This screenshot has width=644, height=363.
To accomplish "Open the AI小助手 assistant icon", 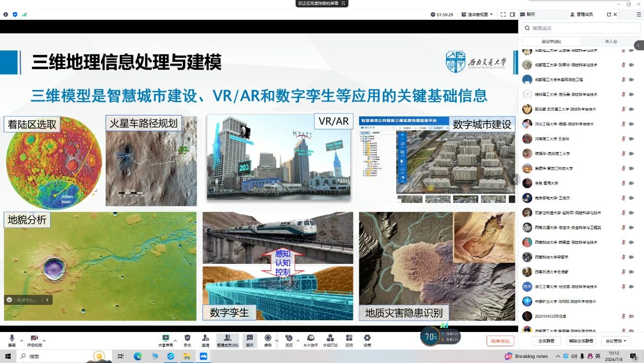I will click(310, 339).
